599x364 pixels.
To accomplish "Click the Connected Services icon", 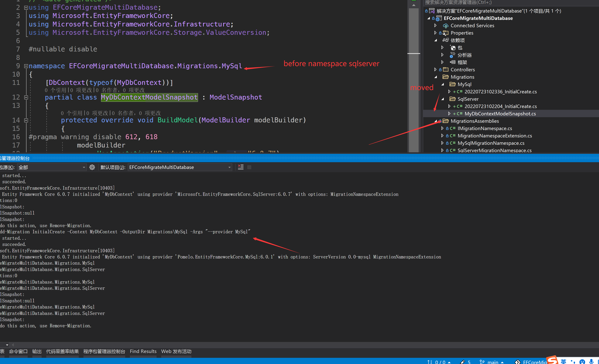I will point(445,26).
